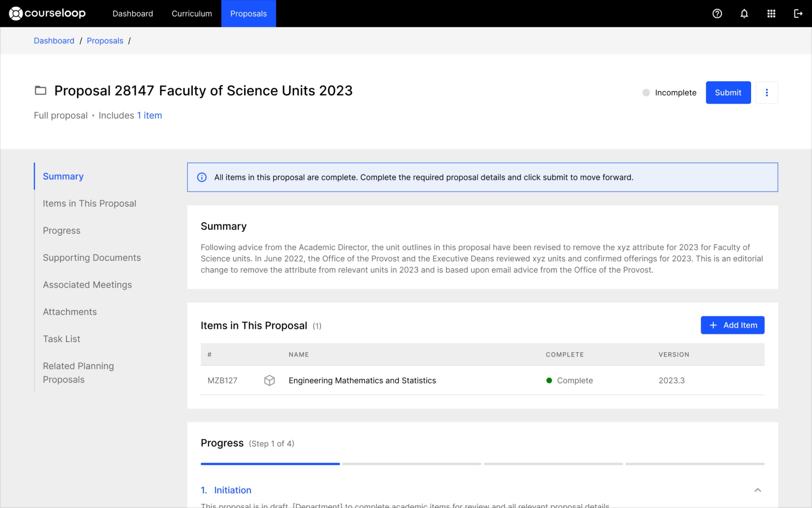Click the Add Item button
812x508 pixels.
point(732,325)
